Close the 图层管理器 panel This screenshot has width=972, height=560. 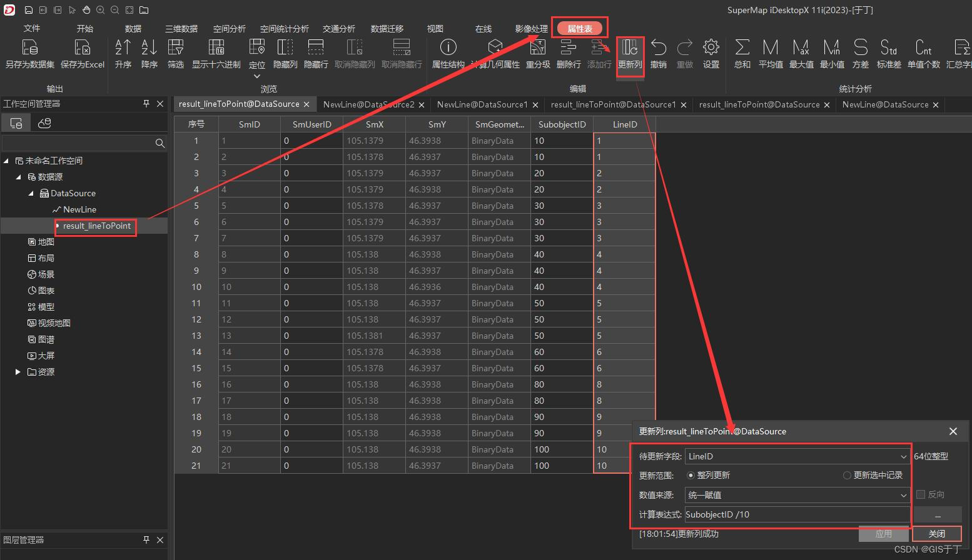point(160,540)
